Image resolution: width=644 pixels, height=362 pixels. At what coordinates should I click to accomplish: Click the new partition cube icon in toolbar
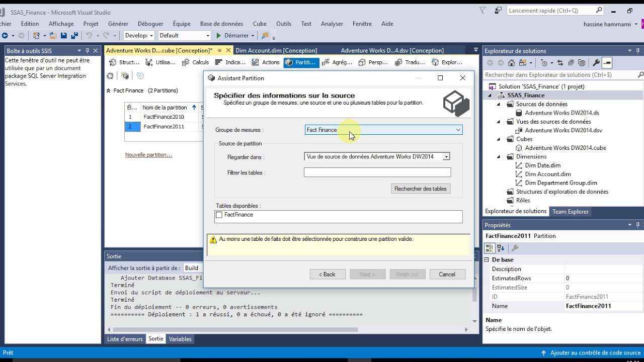click(x=125, y=76)
